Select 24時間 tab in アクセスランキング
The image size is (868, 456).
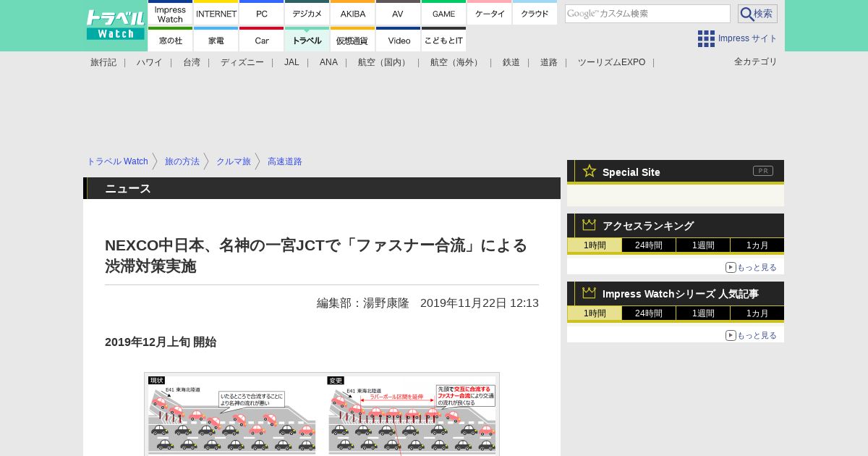click(x=649, y=245)
